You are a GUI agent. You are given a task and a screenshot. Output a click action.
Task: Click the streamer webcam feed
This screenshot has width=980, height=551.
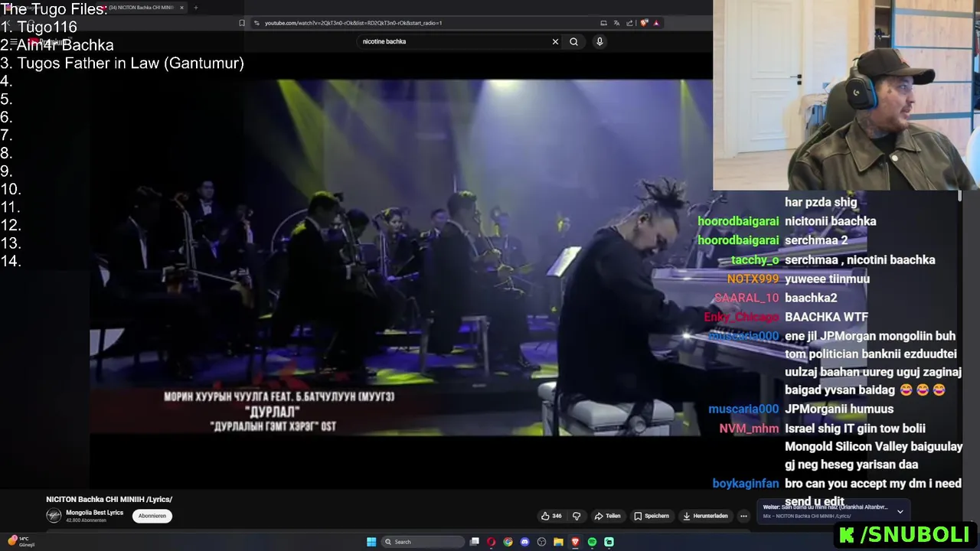pyautogui.click(x=846, y=95)
